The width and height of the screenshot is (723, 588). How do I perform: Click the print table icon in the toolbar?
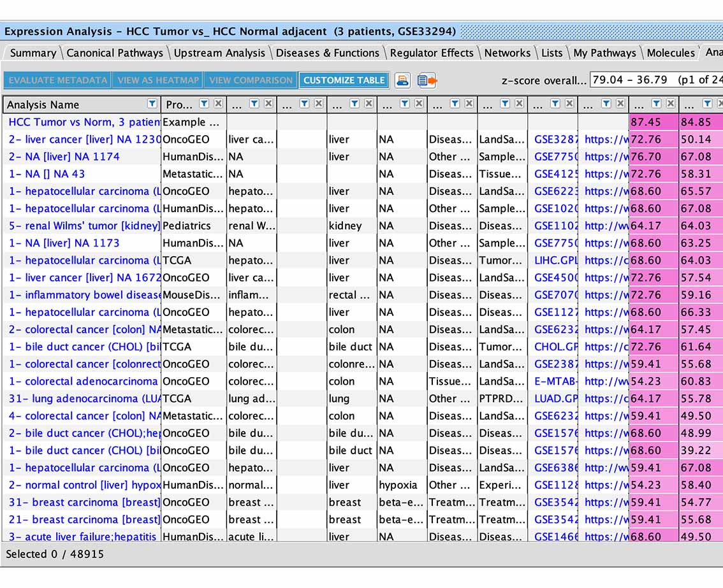(x=402, y=80)
